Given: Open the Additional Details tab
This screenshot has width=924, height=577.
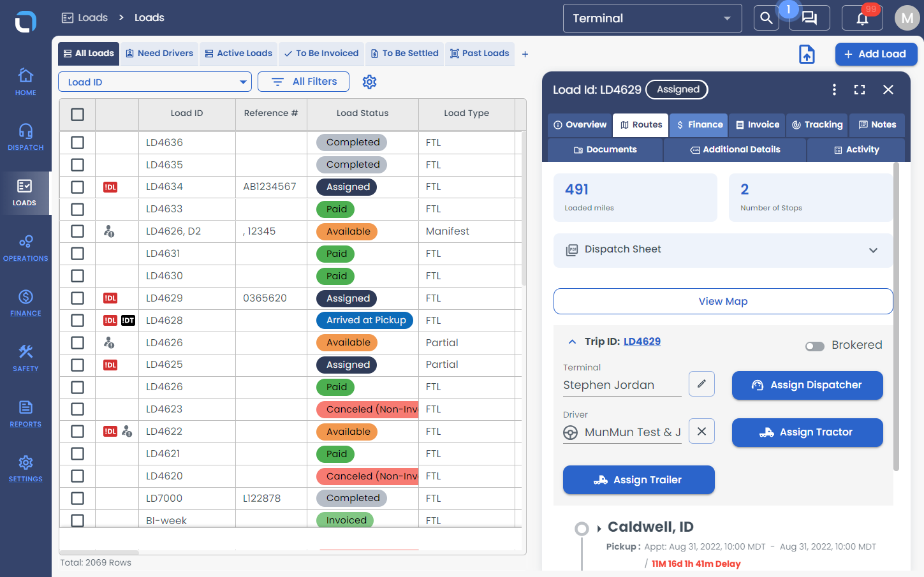Looking at the screenshot, I should click(735, 150).
